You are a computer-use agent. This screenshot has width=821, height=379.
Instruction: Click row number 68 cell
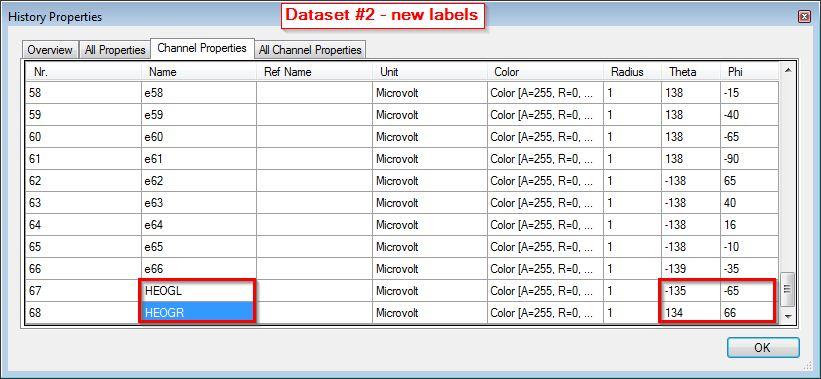point(84,313)
